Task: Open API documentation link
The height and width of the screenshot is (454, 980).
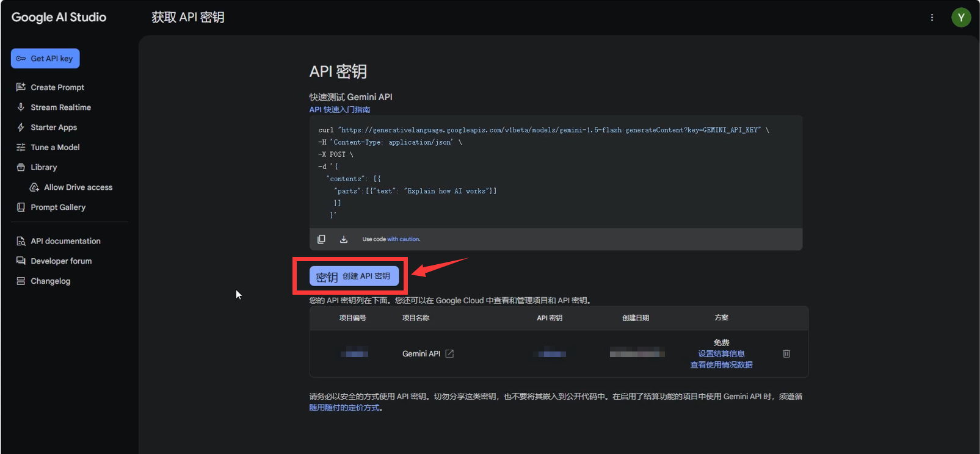Action: (x=65, y=241)
